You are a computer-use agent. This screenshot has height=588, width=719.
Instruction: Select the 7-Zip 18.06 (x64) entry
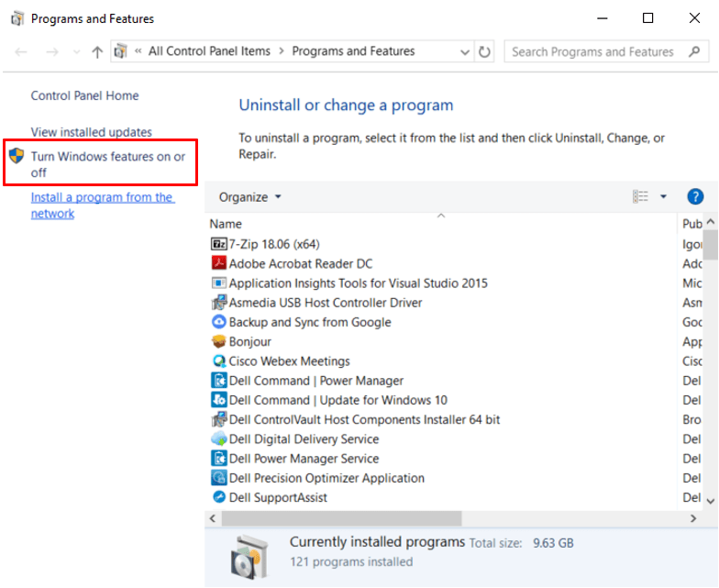[274, 244]
